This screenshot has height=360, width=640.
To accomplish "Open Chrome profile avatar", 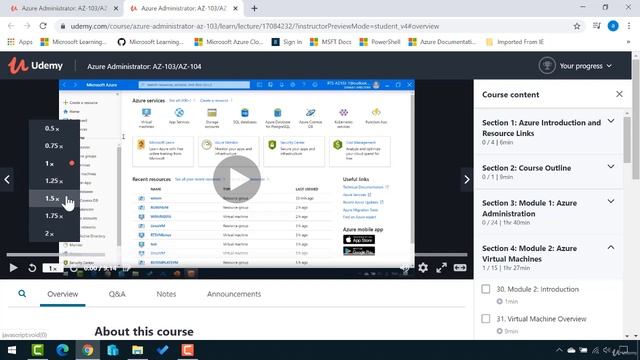I will point(613,26).
